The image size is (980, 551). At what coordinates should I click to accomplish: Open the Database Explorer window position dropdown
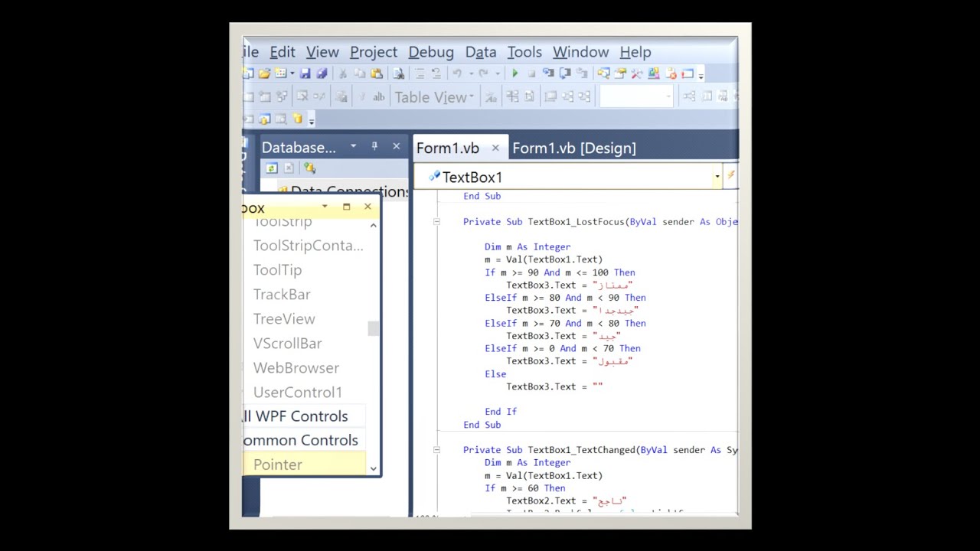tap(353, 146)
